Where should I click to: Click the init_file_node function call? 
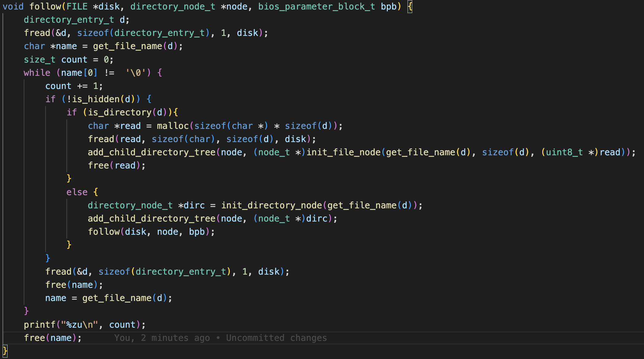[x=344, y=152]
